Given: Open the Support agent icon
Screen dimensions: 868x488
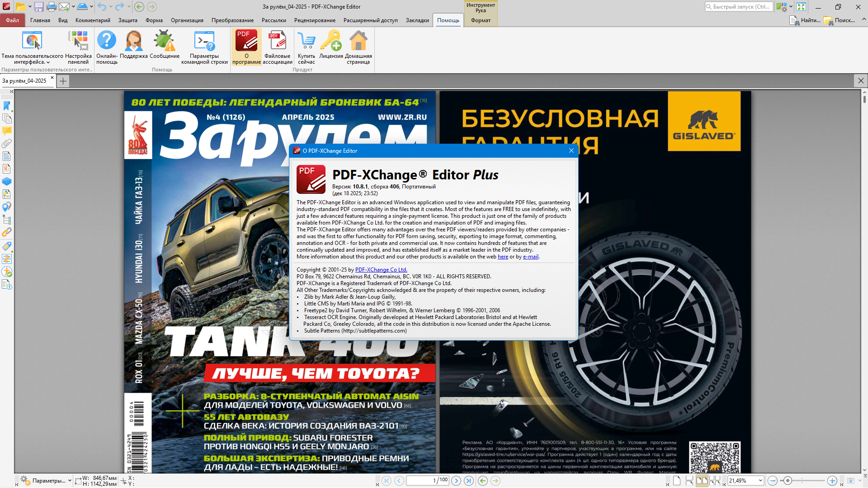Looking at the screenshot, I should click(134, 42).
